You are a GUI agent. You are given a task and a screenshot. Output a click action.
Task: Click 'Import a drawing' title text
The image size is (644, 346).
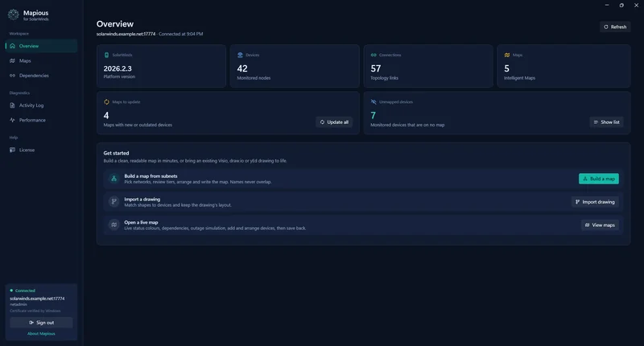[142, 199]
